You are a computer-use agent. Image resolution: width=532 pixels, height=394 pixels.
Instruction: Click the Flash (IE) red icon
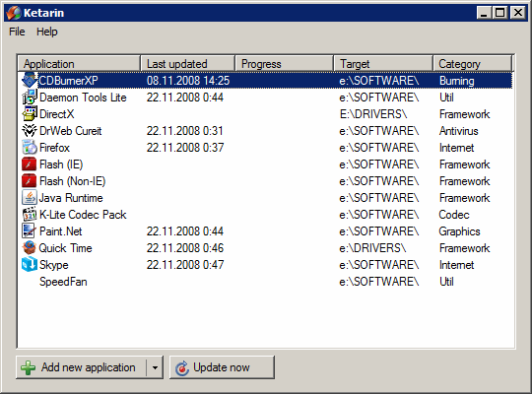pyautogui.click(x=30, y=164)
